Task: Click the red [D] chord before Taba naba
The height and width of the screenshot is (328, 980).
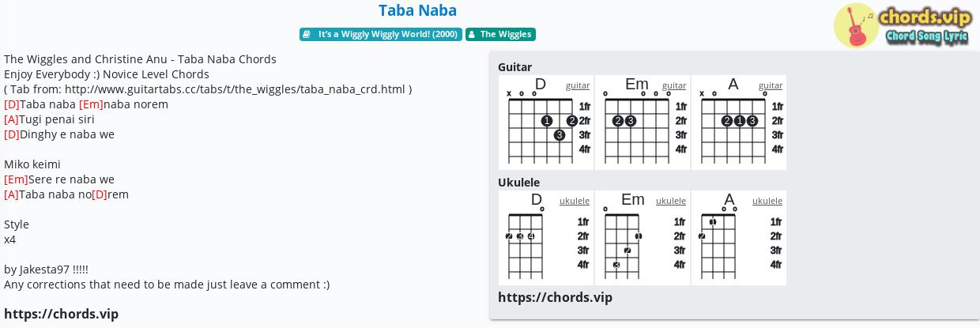Action: (12, 104)
